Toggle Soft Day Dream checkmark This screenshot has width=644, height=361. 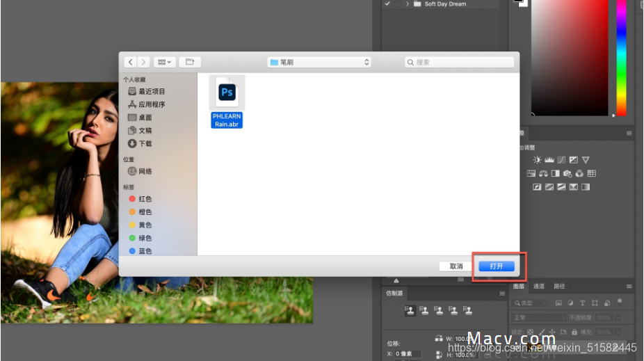387,3
